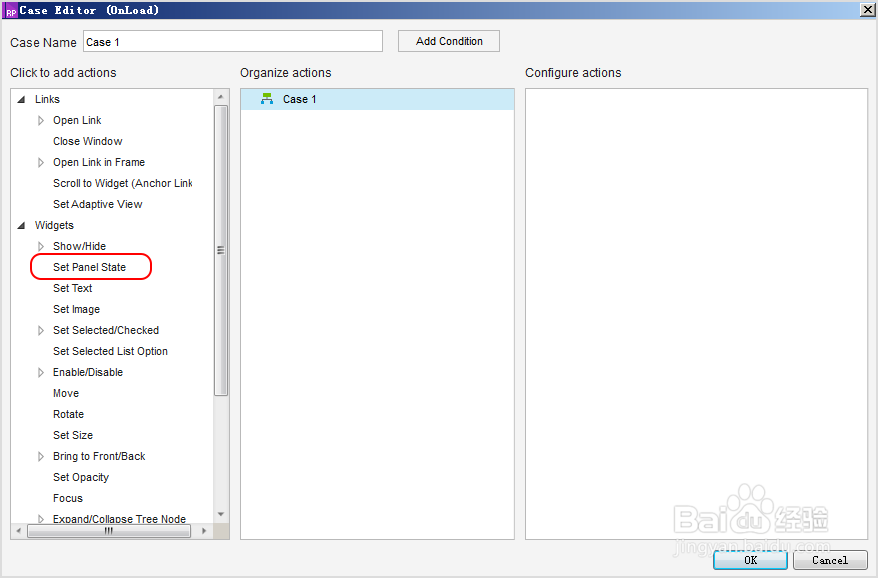The width and height of the screenshot is (878, 578).
Task: Expand Set Selected/Checked options
Action: [x=40, y=330]
